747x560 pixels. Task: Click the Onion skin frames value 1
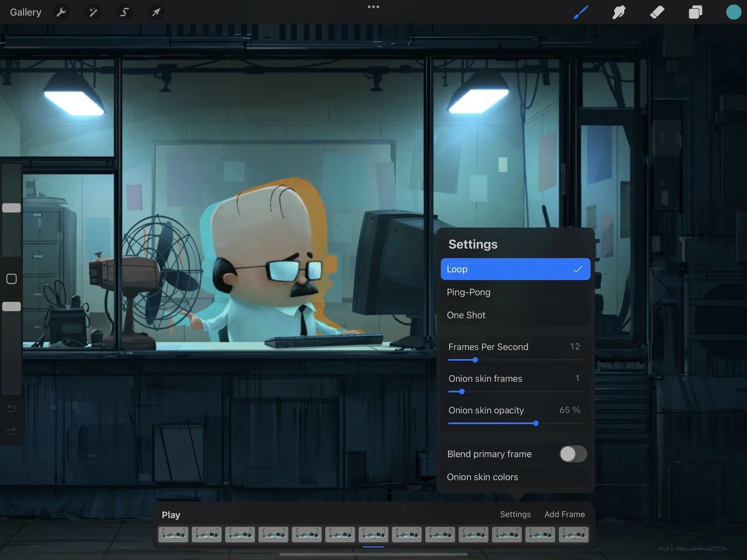pyautogui.click(x=577, y=378)
